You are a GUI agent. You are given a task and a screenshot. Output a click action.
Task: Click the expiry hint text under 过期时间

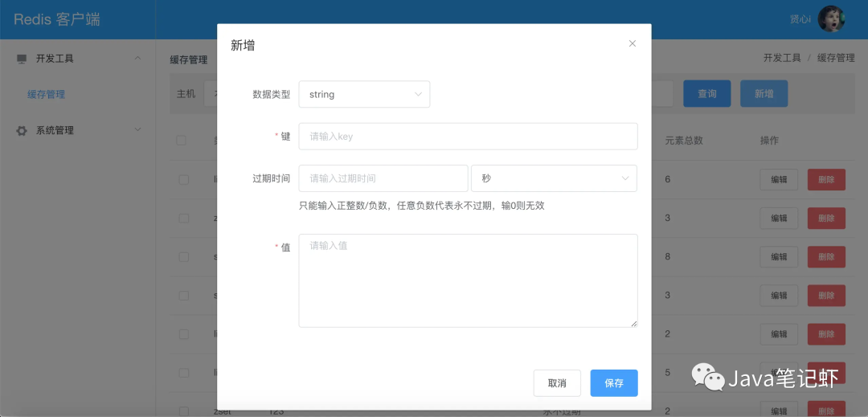pyautogui.click(x=422, y=206)
